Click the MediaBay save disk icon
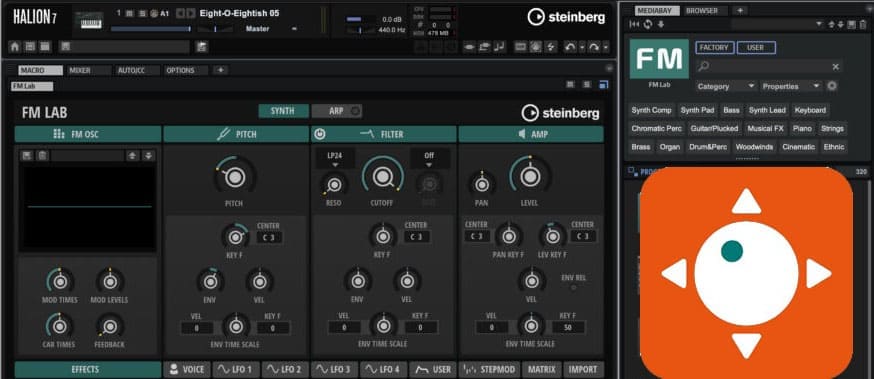Screen dimensions: 874x379 (x=851, y=25)
